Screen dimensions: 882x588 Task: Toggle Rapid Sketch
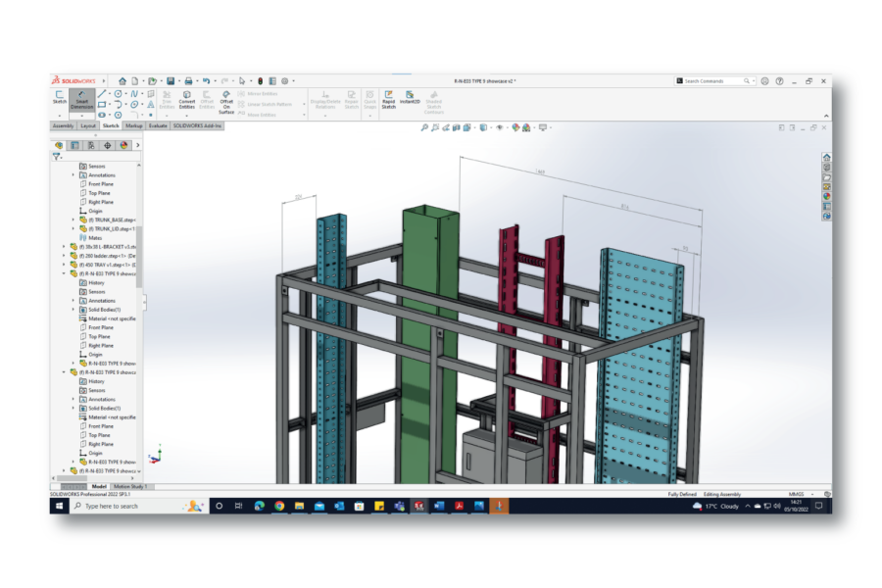[x=388, y=100]
